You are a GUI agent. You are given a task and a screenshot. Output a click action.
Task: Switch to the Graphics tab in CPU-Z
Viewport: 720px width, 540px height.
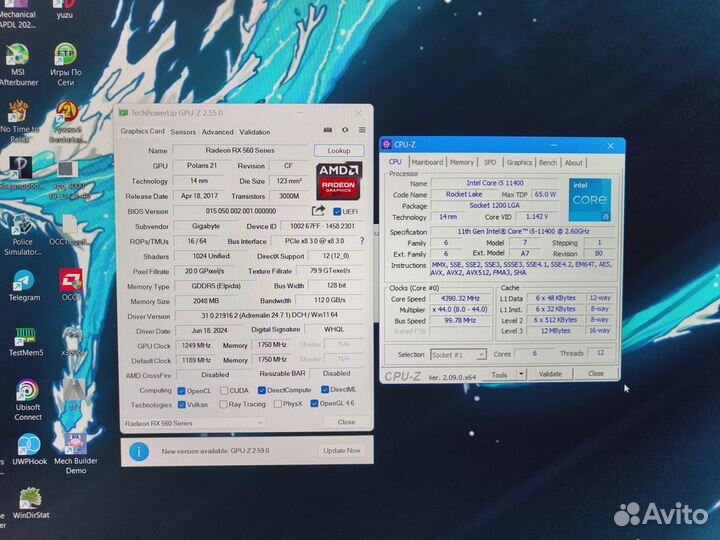[x=519, y=162]
